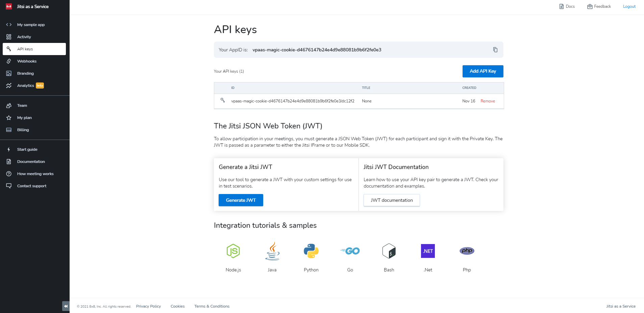Select the Node.js integration tutorial

pyautogui.click(x=233, y=251)
